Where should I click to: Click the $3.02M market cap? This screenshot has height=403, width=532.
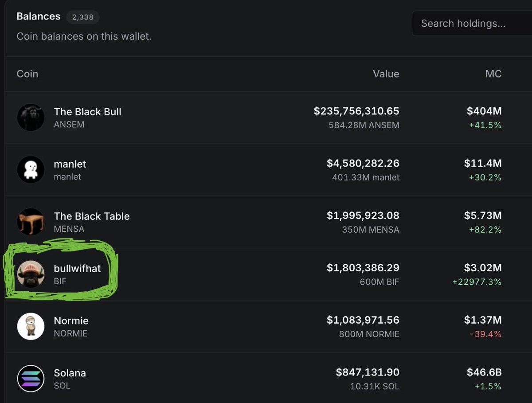pyautogui.click(x=483, y=268)
